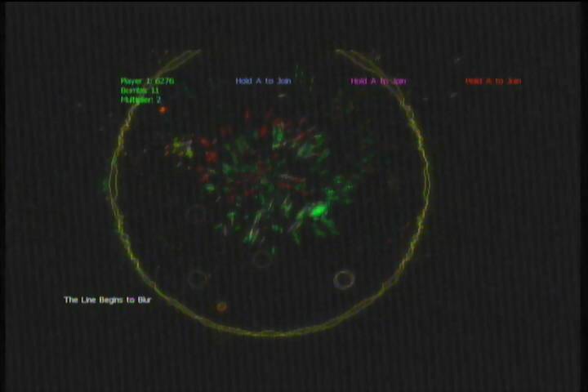Click The Line Begins to Blur caption
Screen dimensions: 588x392
[107, 300]
